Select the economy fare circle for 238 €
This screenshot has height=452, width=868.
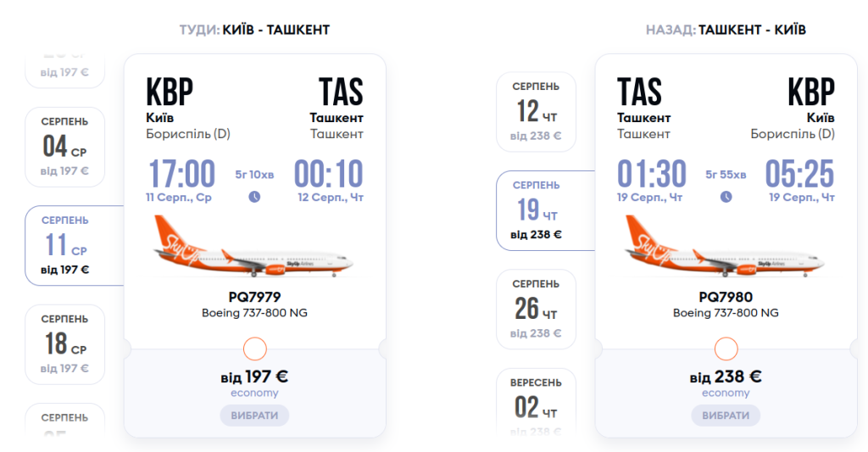click(726, 349)
